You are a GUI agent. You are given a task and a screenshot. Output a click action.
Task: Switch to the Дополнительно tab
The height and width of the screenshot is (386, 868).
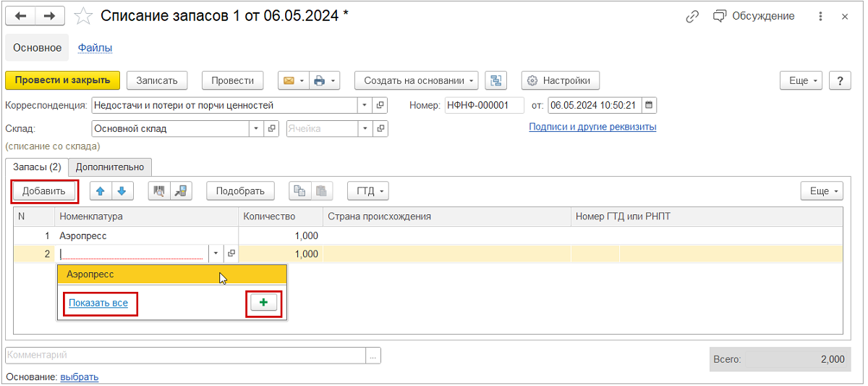[x=110, y=167]
